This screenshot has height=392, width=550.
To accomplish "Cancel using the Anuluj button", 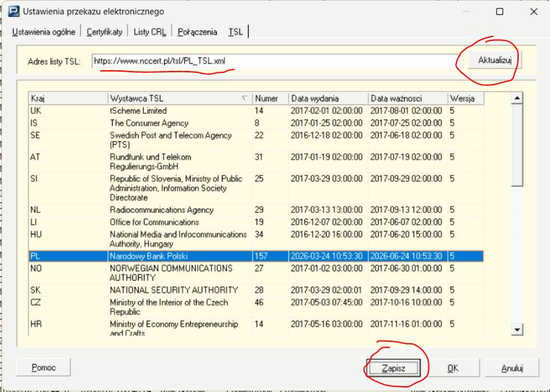I will pos(512,368).
